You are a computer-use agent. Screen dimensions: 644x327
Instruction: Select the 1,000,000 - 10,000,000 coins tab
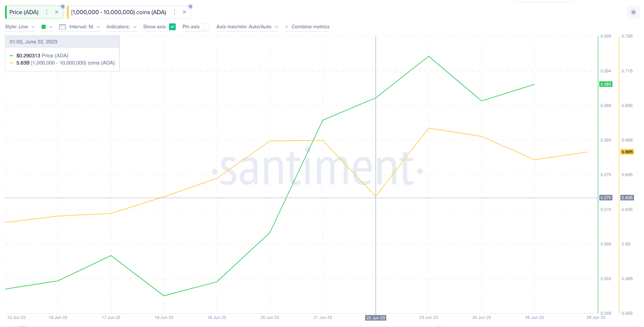click(x=119, y=12)
